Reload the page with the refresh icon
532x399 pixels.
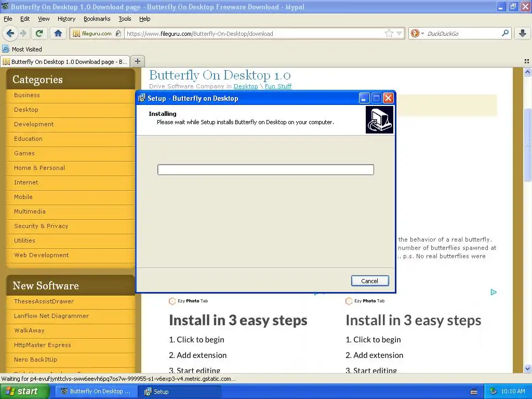pos(39,33)
